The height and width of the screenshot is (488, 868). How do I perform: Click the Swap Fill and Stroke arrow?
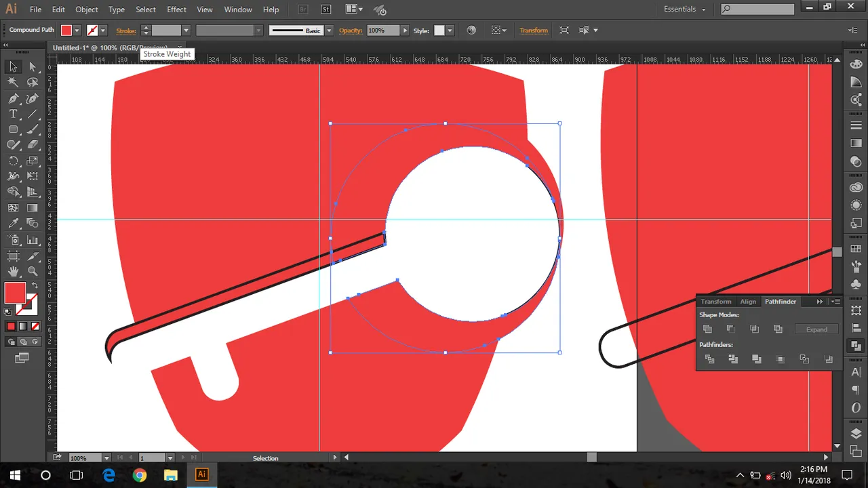tap(34, 286)
